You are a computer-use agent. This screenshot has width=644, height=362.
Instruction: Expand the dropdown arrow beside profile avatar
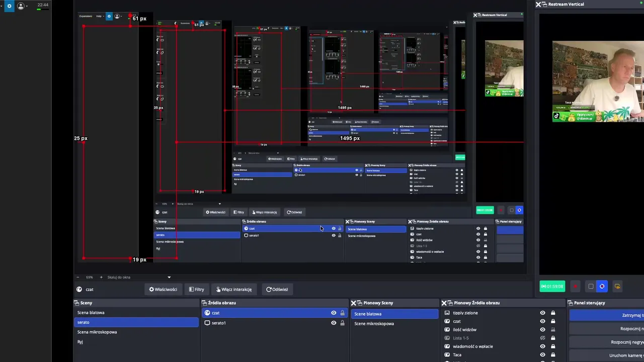click(x=27, y=7)
